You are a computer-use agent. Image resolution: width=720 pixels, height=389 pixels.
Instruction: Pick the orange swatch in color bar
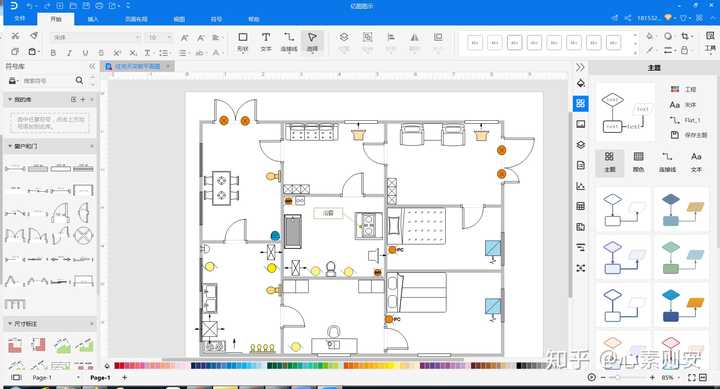point(348,366)
